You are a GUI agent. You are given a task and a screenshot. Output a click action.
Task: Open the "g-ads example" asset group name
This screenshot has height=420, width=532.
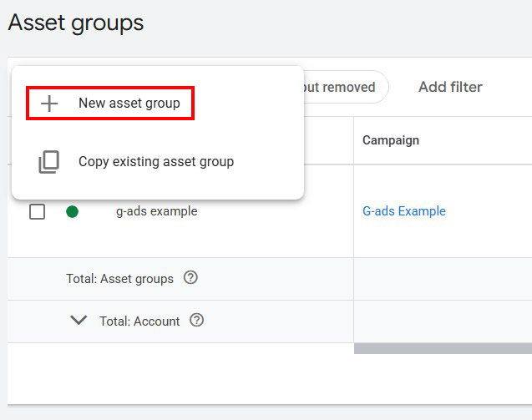point(156,212)
